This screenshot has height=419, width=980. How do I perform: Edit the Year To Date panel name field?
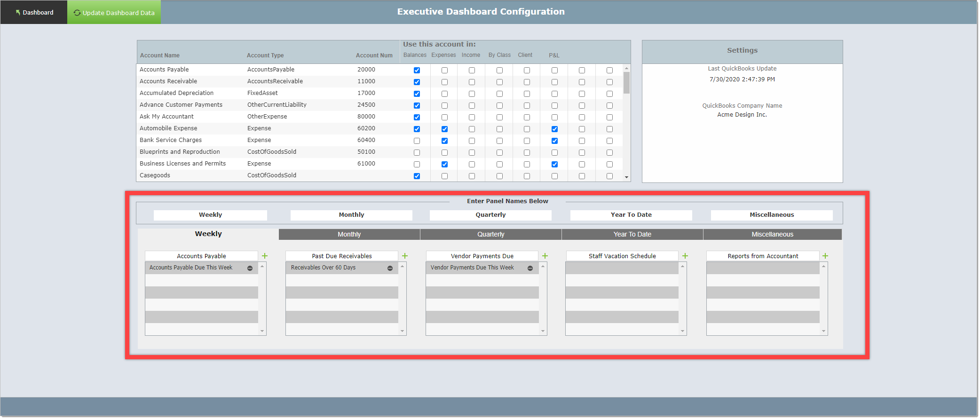tap(631, 215)
